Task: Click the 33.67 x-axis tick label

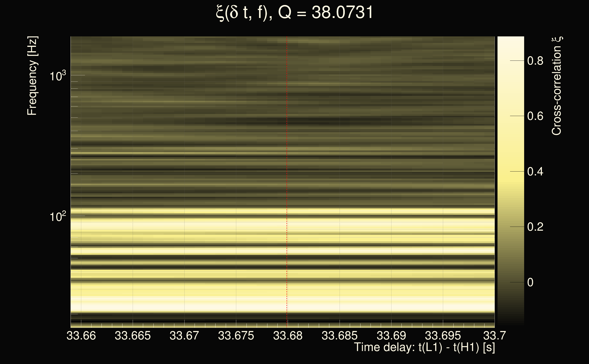Action: click(184, 336)
